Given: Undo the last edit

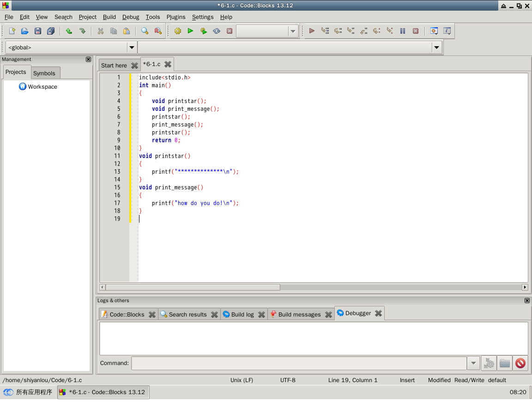Looking at the screenshot, I should click(x=69, y=31).
